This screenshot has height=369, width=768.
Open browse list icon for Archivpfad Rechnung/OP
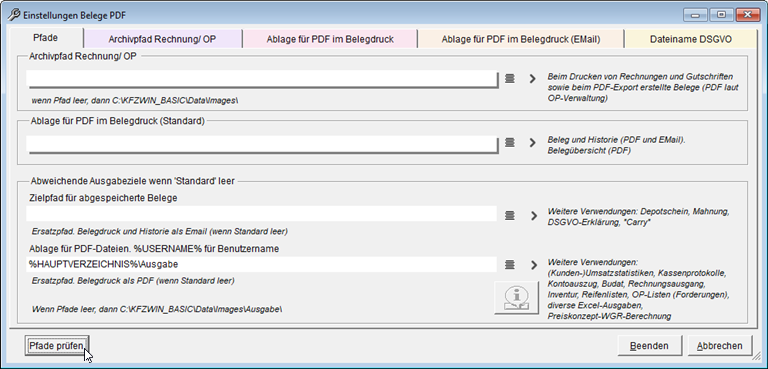510,78
